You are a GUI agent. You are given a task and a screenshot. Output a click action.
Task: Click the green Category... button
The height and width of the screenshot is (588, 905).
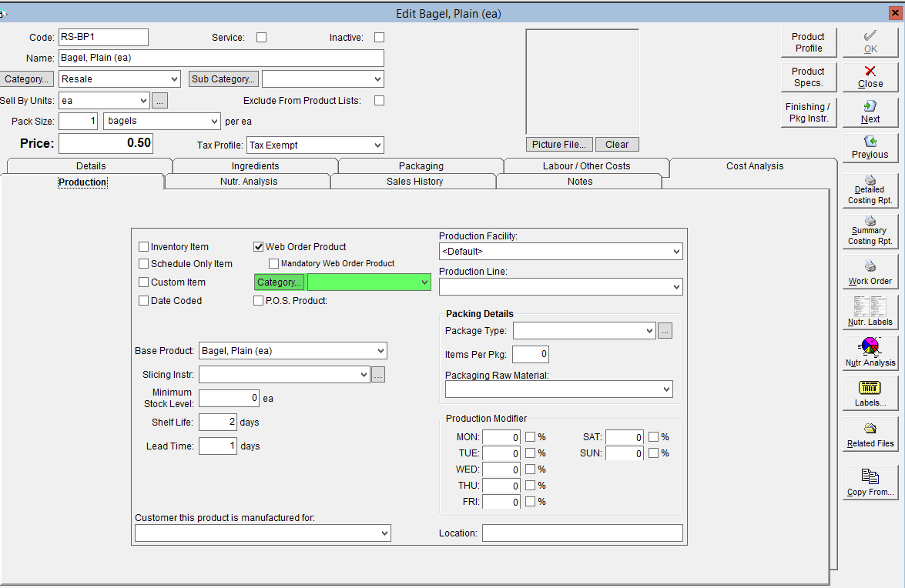pyautogui.click(x=279, y=282)
